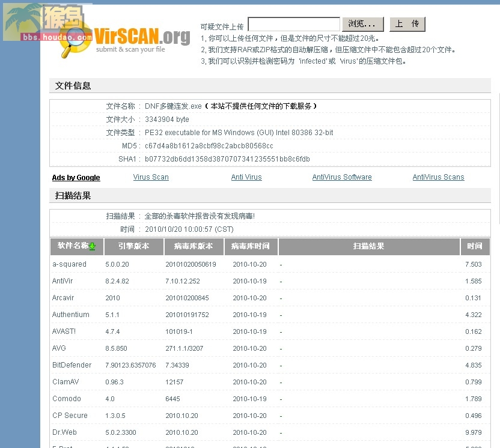This screenshot has height=448, width=500.
Task: Click the AntiVir scanner name
Action: click(62, 281)
